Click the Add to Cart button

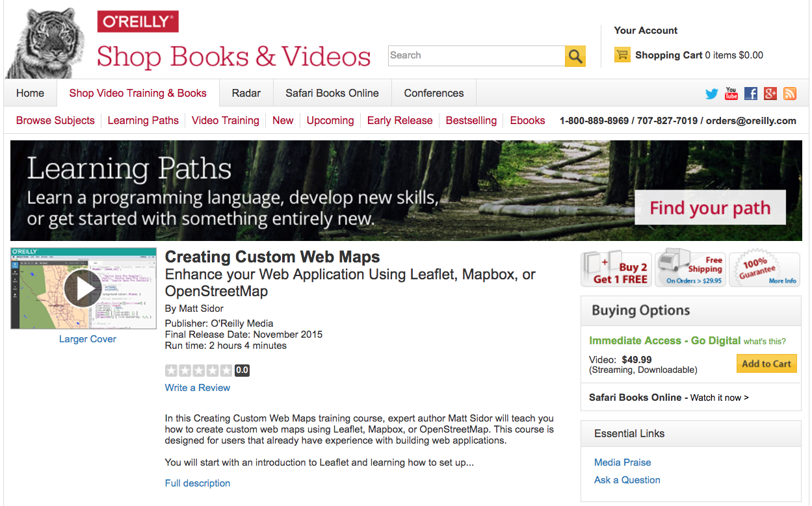tap(766, 364)
